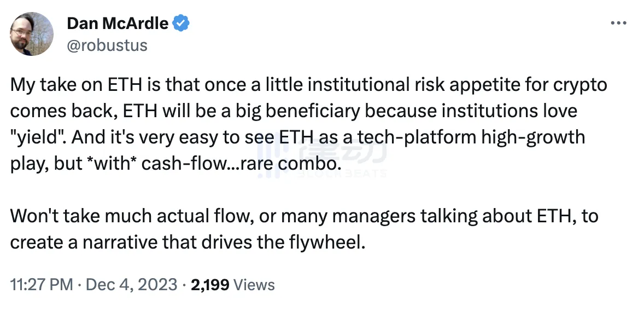Click the blue verified badge
This screenshot has width=644, height=311.
coord(182,24)
